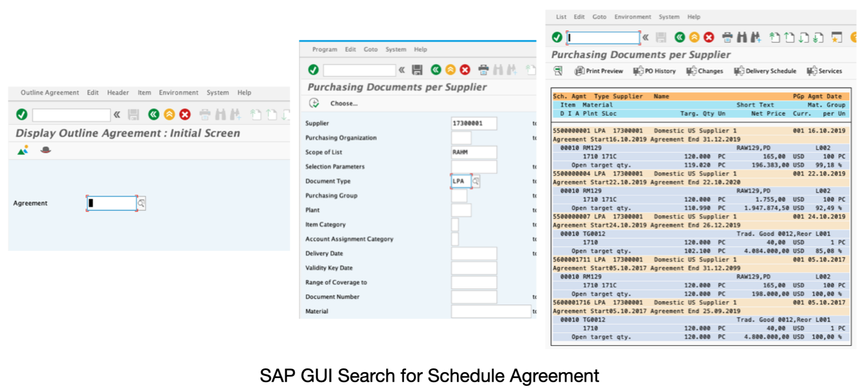Click the Purchasing Organization input field

pos(461,138)
